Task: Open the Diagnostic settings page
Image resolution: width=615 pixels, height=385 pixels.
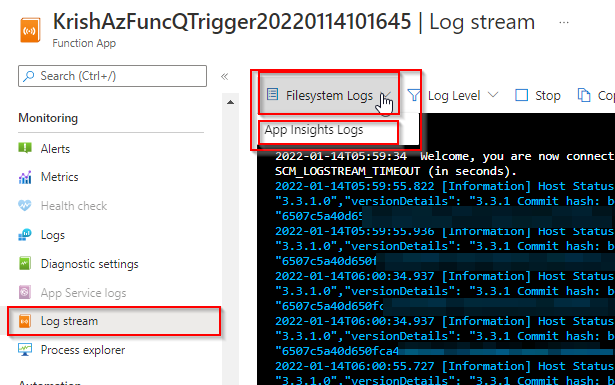Action: (89, 264)
